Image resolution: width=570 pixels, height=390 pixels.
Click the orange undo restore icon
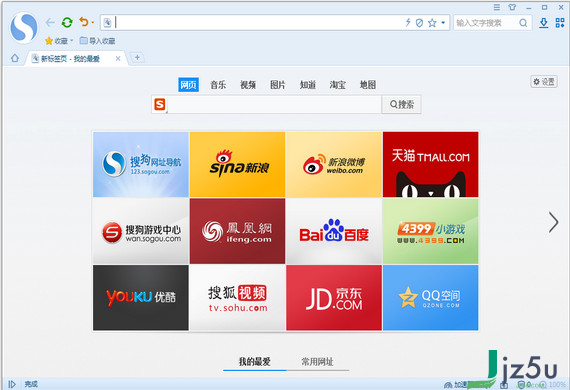84,22
